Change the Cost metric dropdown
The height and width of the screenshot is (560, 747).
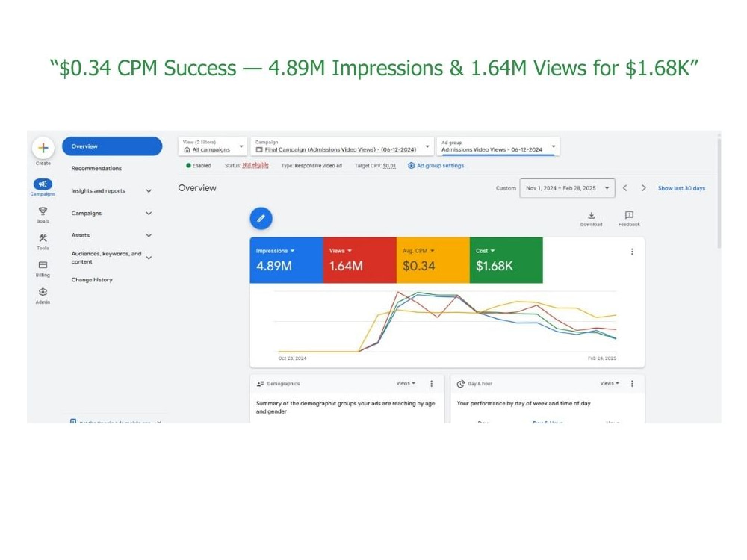485,251
